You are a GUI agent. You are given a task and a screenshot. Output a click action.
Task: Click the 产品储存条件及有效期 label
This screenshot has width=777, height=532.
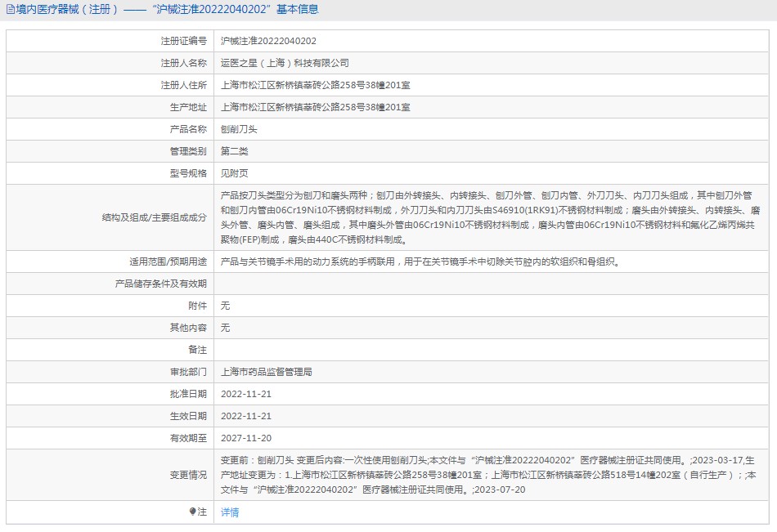click(160, 284)
